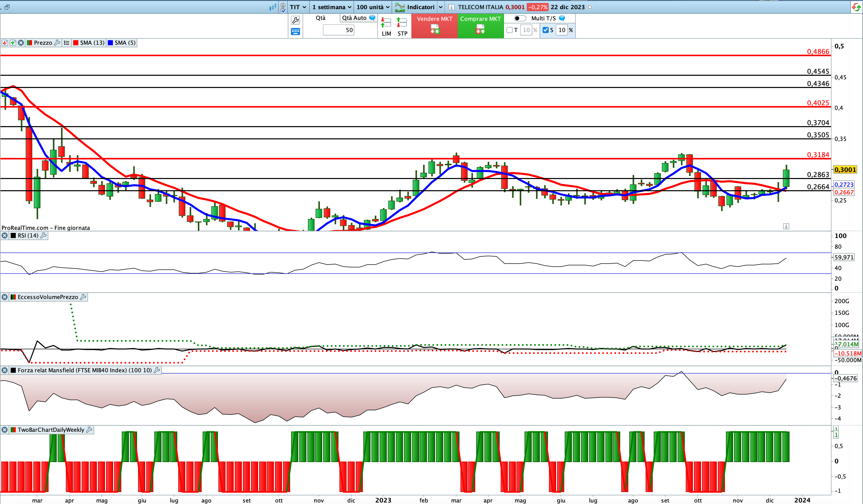The image size is (863, 504).
Task: Click the 0,3184 red level label
Action: (x=818, y=155)
